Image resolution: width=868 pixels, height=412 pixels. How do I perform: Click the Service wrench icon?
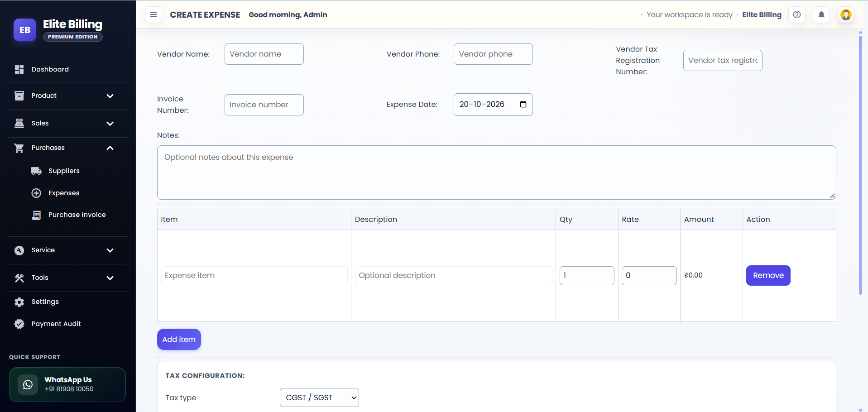tap(19, 250)
